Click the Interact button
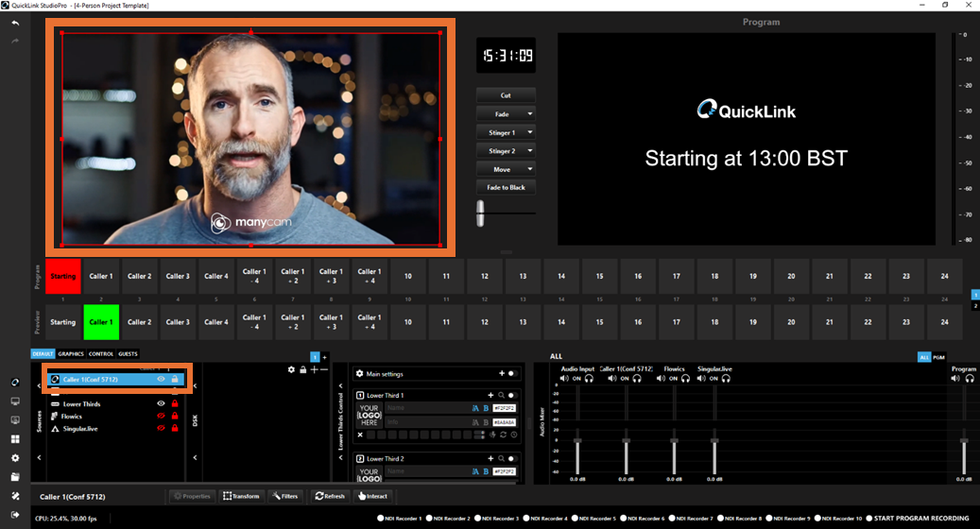This screenshot has height=529, width=980. [x=372, y=496]
